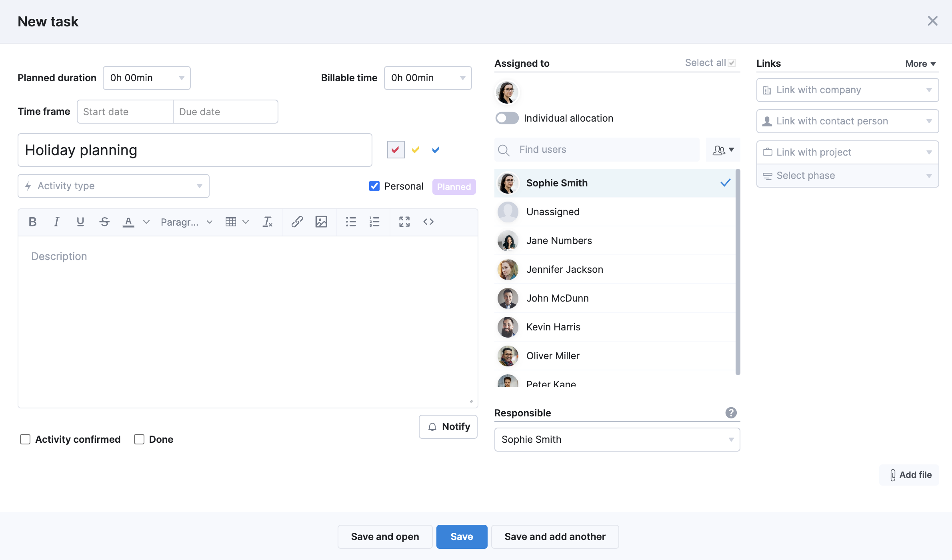Viewport: 952px width, 560px height.
Task: Click the Holiday planning title field
Action: [x=195, y=150]
